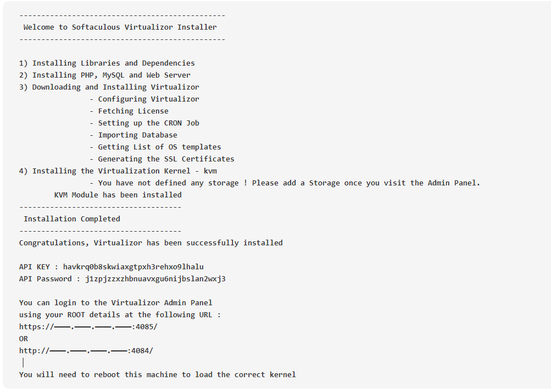Screen dimensions: 551x392
Task: Open the https URL with port 4085
Action: click(88, 326)
